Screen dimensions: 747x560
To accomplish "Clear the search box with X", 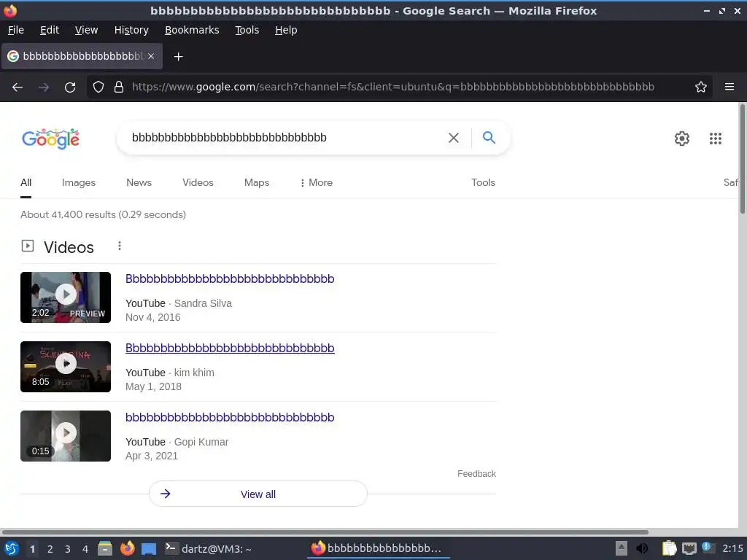I will (454, 138).
